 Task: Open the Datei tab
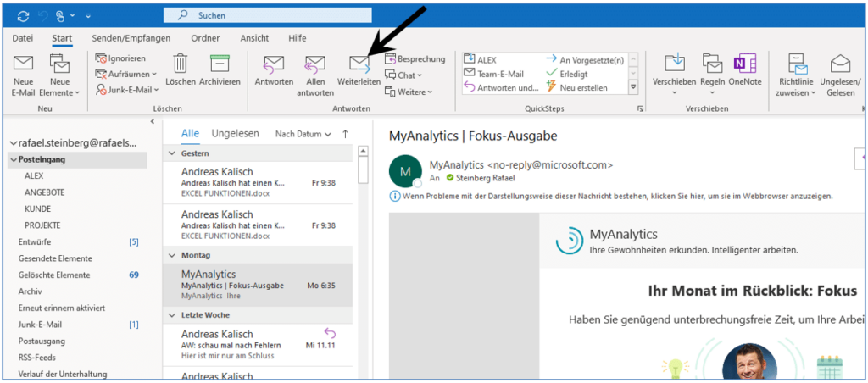tap(23, 38)
